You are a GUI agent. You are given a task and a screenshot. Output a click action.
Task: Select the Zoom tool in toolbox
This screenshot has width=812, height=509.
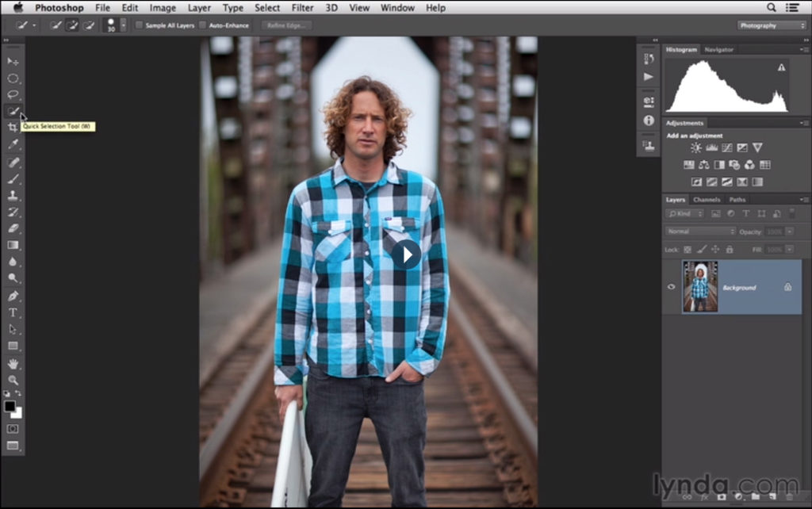click(x=13, y=381)
